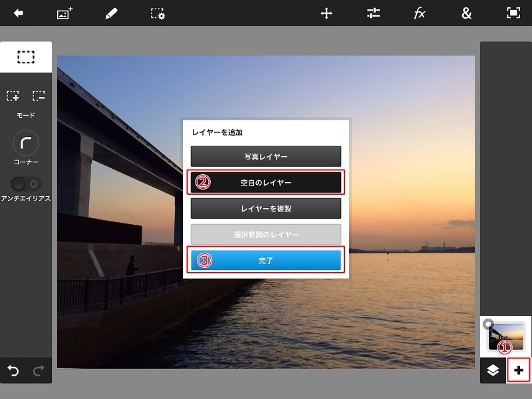Choose 空白のレイヤー in the add layer menu

tap(265, 182)
